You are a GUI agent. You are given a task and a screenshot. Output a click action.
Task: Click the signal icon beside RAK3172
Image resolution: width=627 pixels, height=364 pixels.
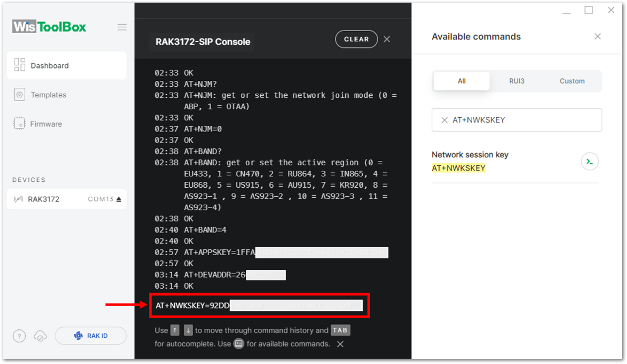coord(18,199)
